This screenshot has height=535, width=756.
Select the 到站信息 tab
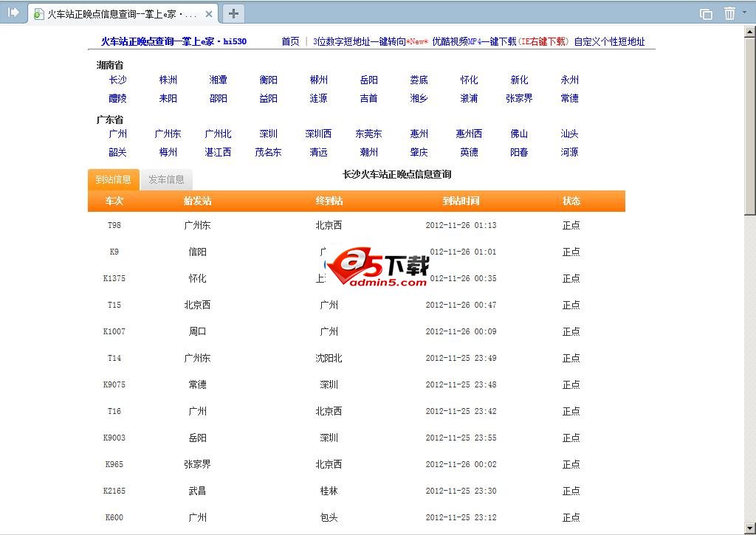tap(113, 179)
